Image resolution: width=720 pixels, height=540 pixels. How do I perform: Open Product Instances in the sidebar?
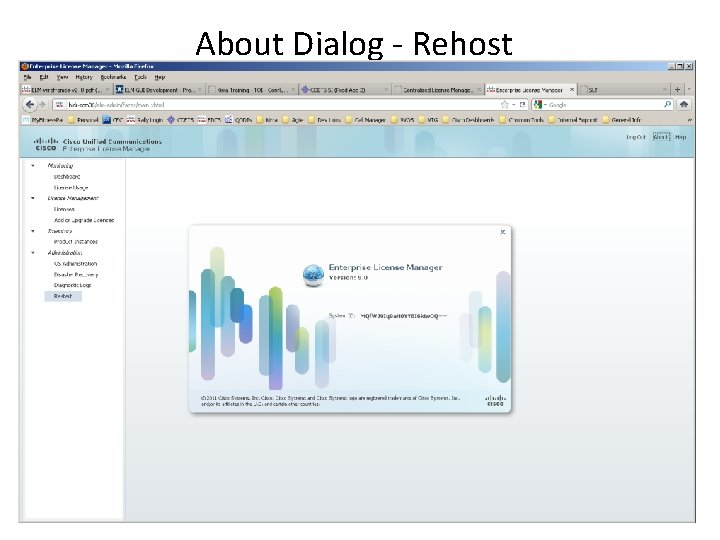pyautogui.click(x=76, y=242)
